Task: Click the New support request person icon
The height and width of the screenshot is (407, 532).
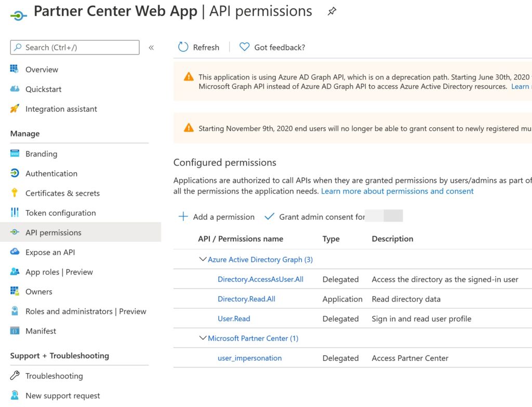Action: (15, 395)
